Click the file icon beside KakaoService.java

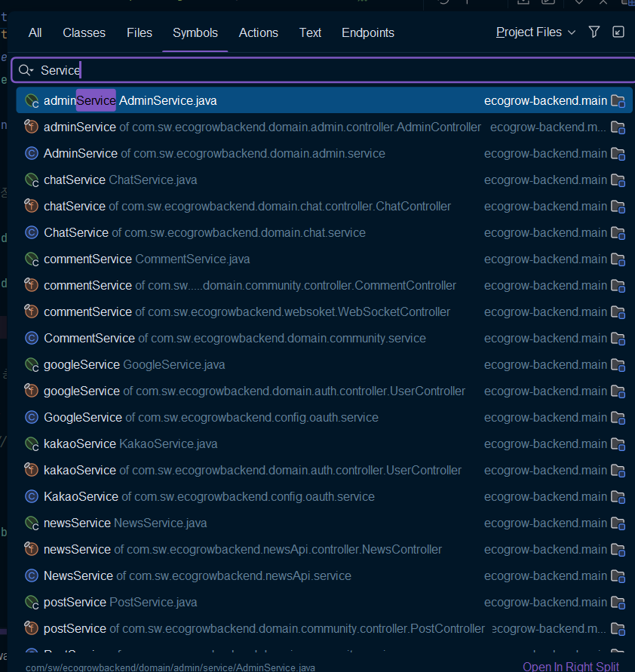pos(31,443)
